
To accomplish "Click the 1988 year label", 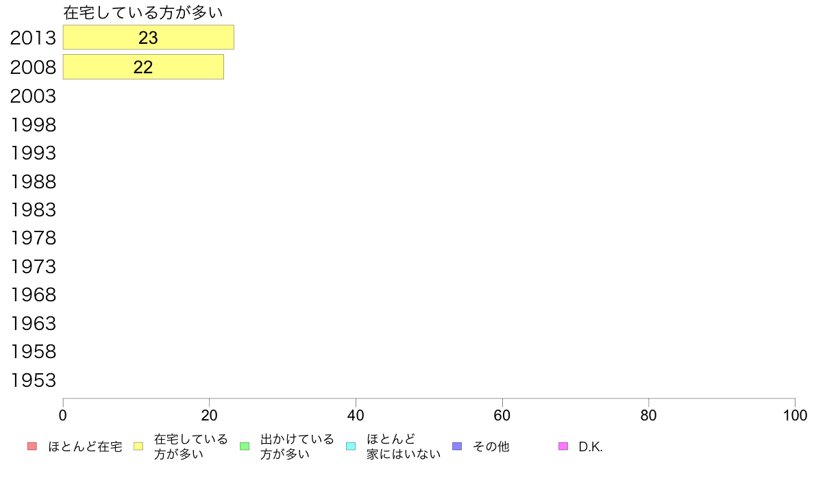I will point(33,181).
